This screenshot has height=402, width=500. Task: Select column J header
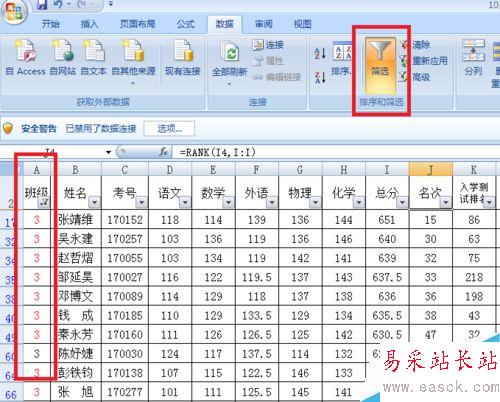(x=430, y=170)
